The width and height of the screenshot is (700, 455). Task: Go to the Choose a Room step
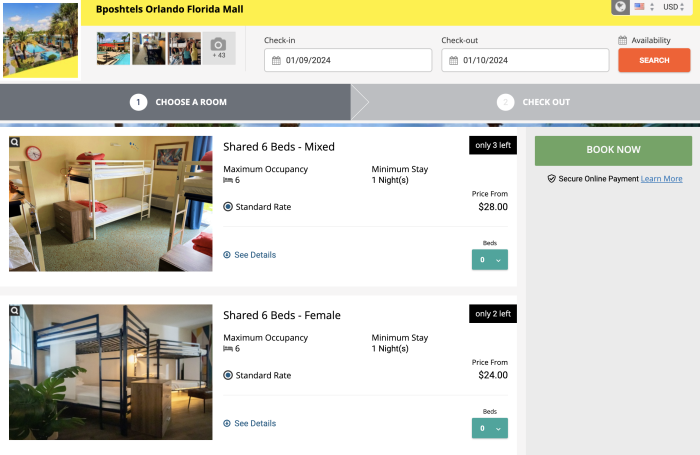[x=175, y=102]
